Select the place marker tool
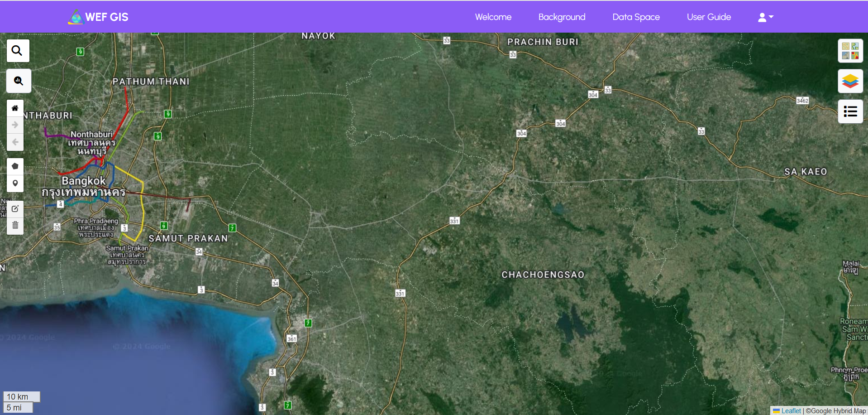 15,183
